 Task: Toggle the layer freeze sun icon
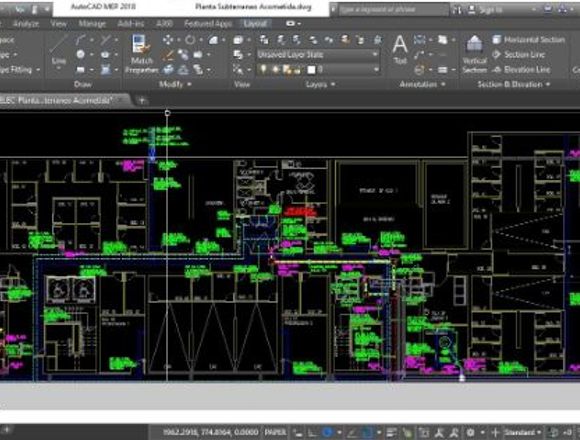(275, 69)
